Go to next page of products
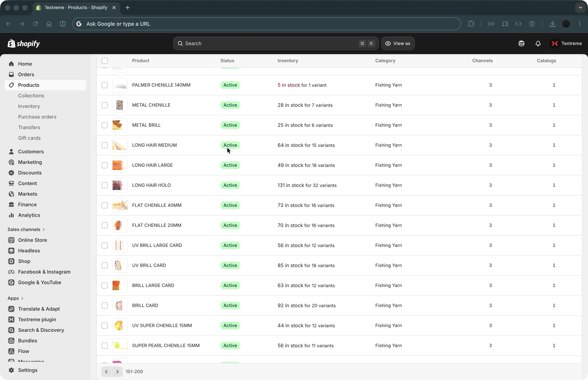Viewport: 588px width, 380px height. pos(117,371)
